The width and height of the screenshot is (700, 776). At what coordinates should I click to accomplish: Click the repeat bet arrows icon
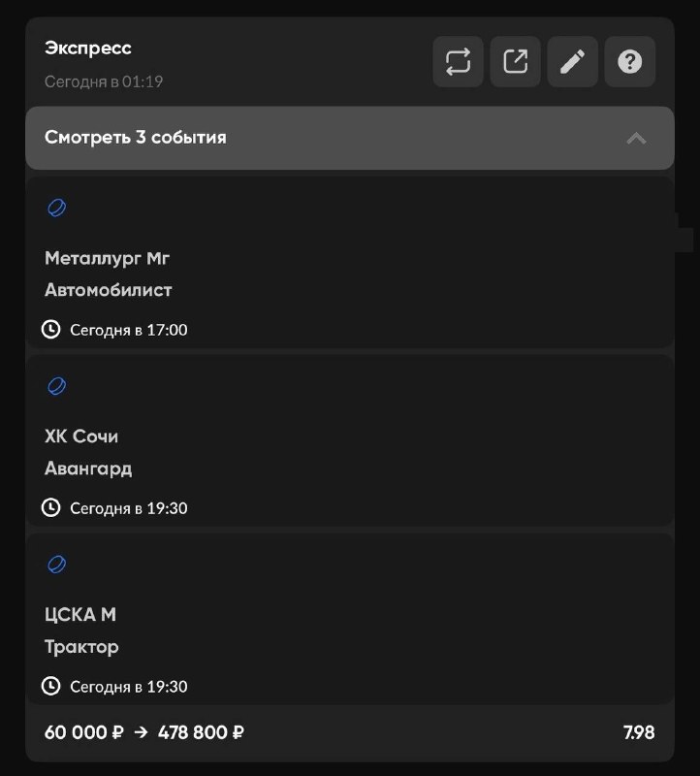point(458,62)
